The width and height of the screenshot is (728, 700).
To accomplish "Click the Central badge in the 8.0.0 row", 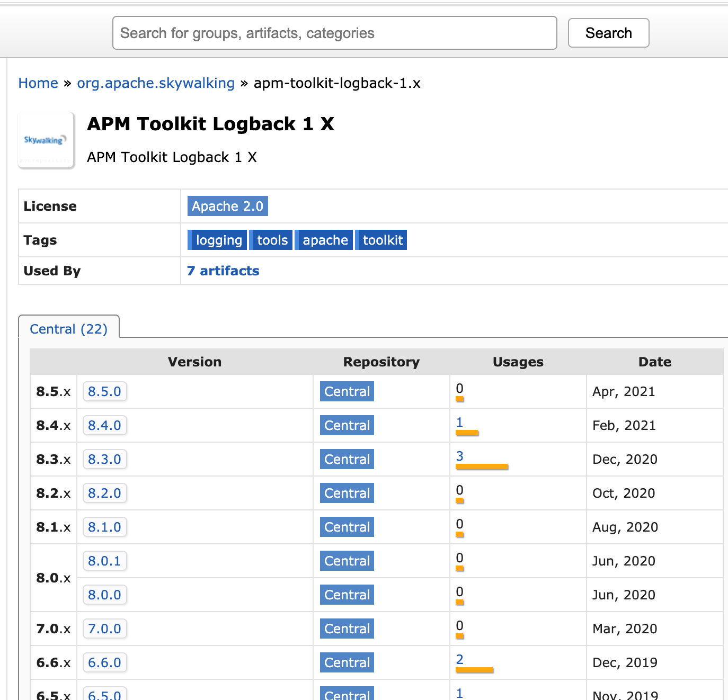I will [347, 595].
